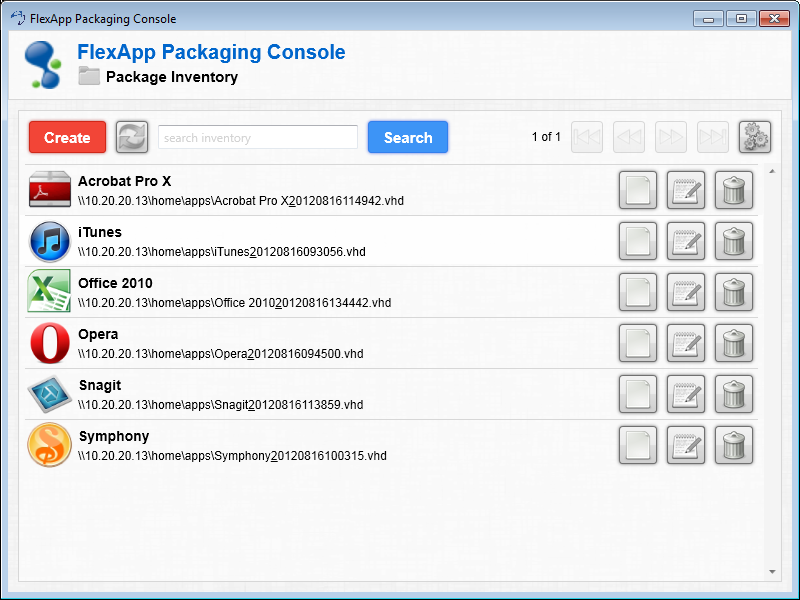Viewport: 800px width, 600px height.
Task: Focus the search inventory text field
Action: [258, 138]
